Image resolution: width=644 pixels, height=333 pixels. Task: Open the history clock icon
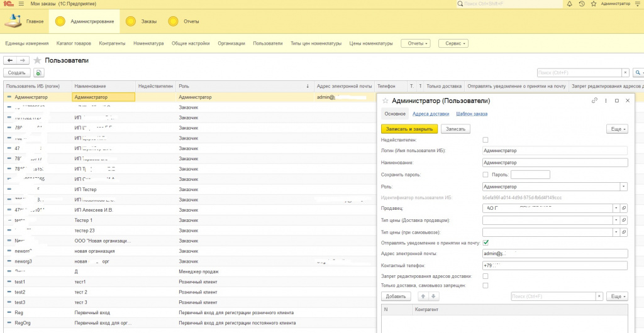coord(581,4)
